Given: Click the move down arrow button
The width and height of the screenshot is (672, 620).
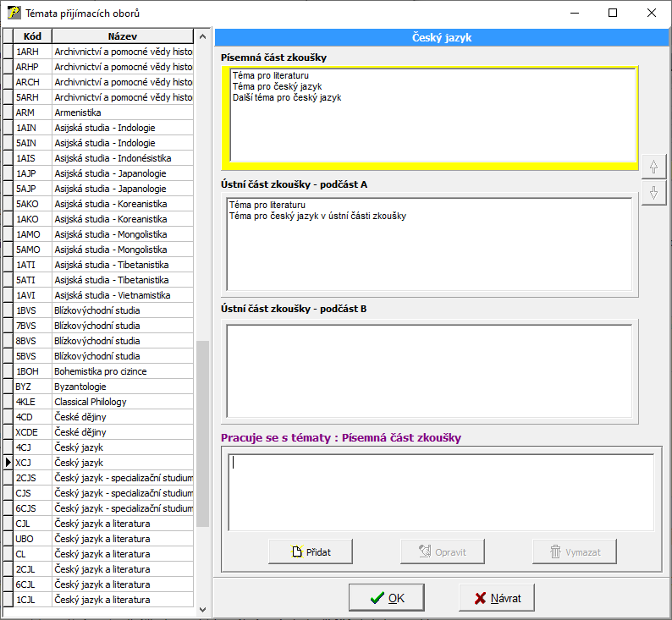Looking at the screenshot, I should point(653,193).
